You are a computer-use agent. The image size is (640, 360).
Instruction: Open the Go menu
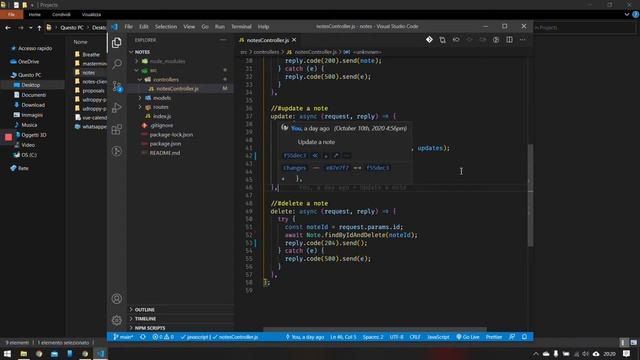[205, 27]
